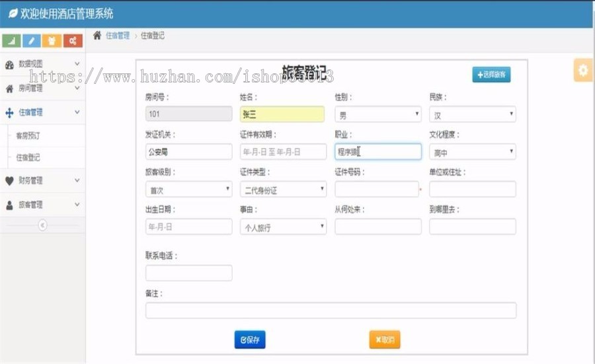
Task: Click the red share-gears shortcut button
Action: click(x=73, y=40)
